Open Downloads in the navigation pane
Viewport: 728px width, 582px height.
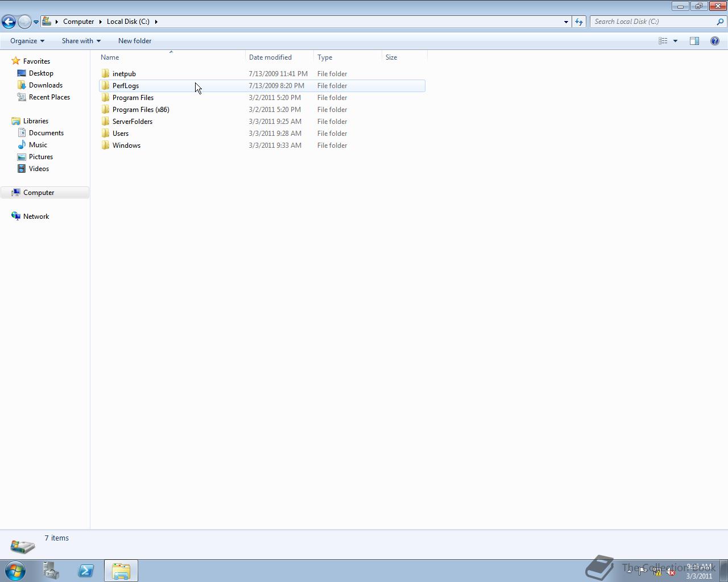pyautogui.click(x=45, y=85)
